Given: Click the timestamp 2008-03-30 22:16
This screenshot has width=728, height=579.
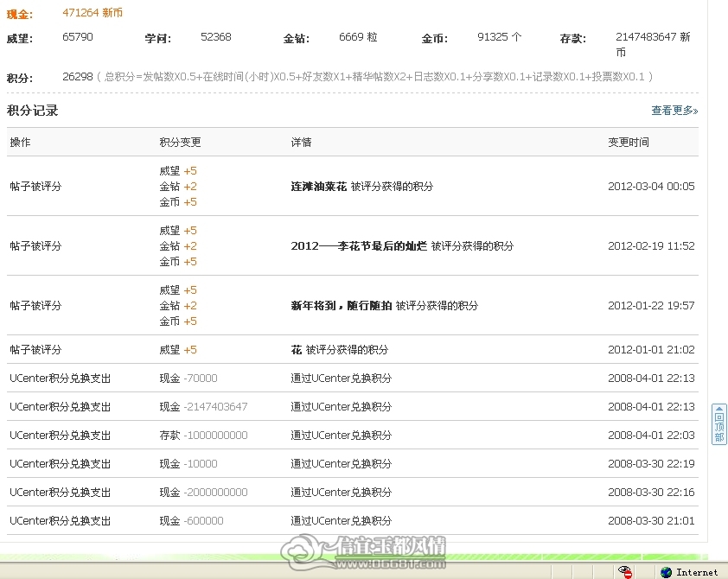Looking at the screenshot, I should [x=651, y=493].
